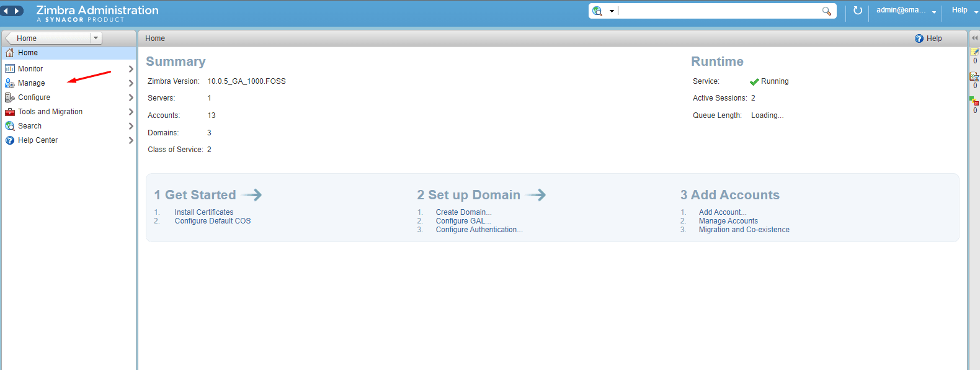This screenshot has height=370, width=980.
Task: Click the Home tab title in content header
Action: pos(155,38)
